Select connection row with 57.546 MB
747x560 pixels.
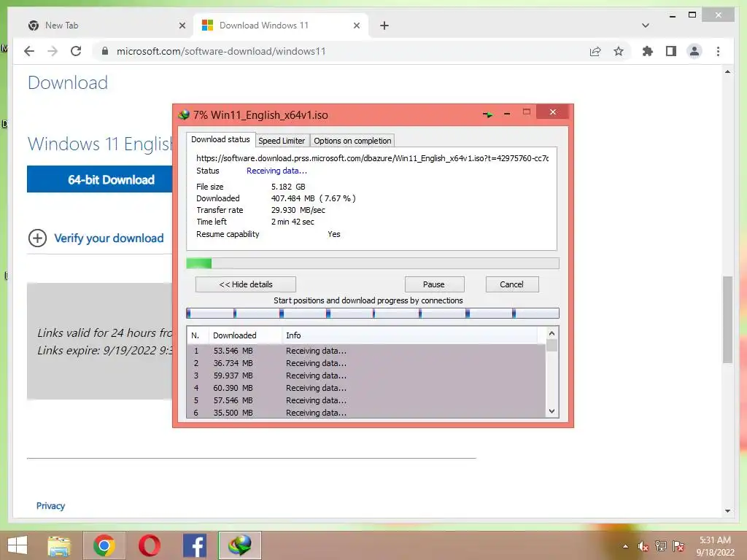click(366, 400)
